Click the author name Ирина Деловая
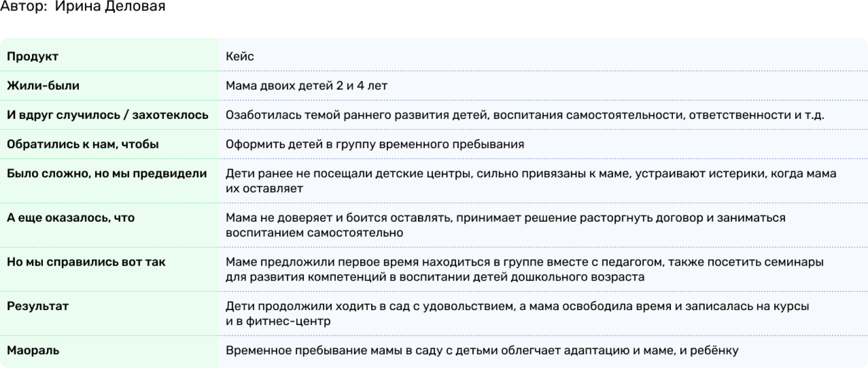This screenshot has width=868, height=368. (x=110, y=6)
